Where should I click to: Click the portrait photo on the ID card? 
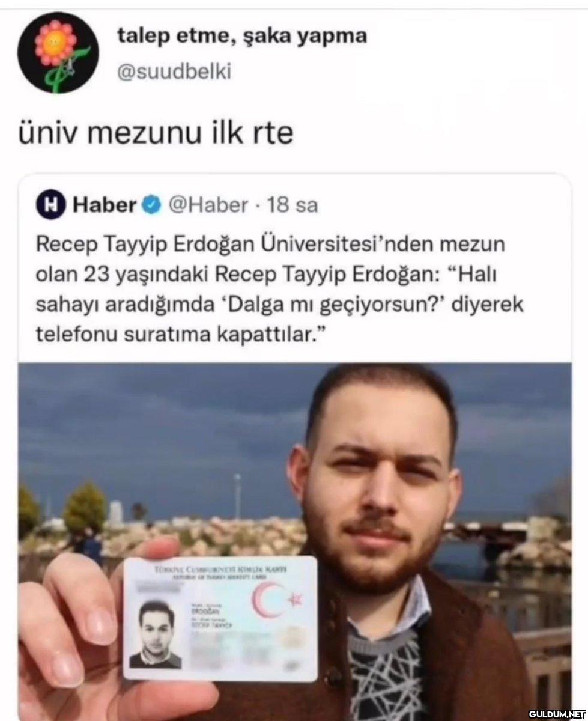(x=155, y=633)
